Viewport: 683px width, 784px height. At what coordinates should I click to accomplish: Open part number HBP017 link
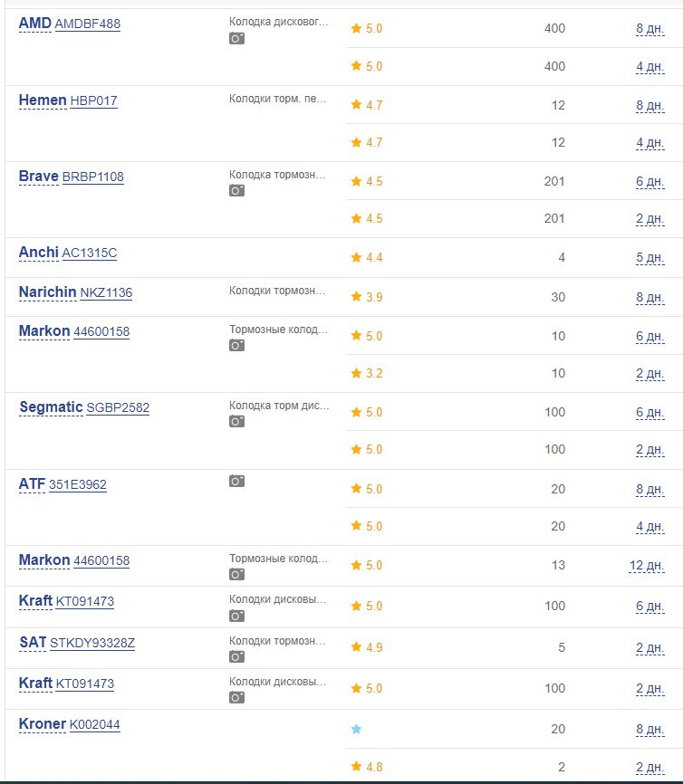93,101
